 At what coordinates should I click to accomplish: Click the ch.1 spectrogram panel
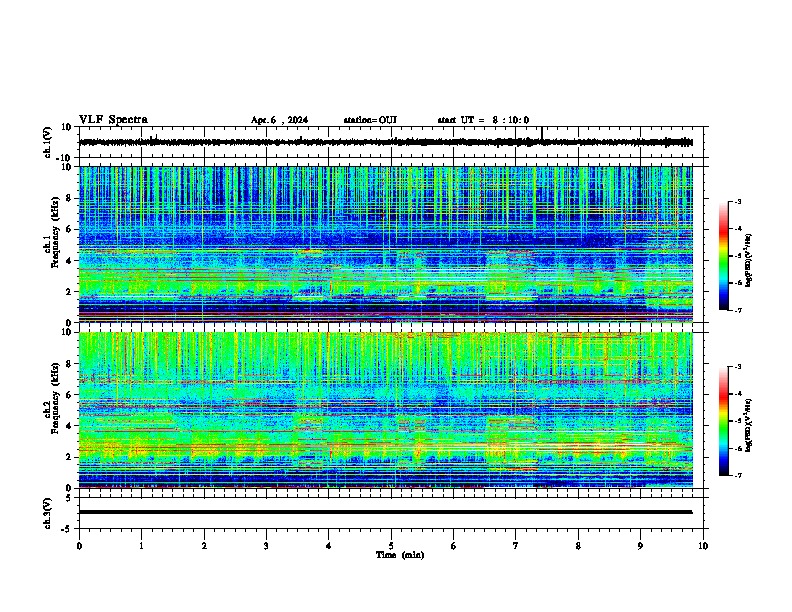(x=386, y=244)
